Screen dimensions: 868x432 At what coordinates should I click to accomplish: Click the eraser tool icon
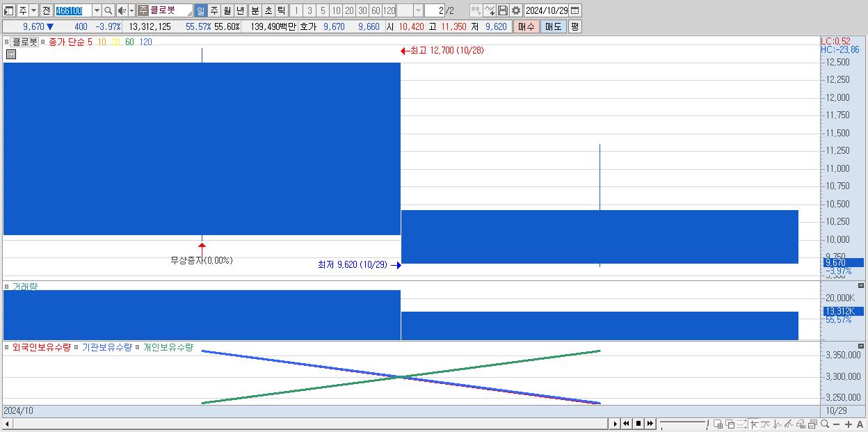tap(801, 424)
